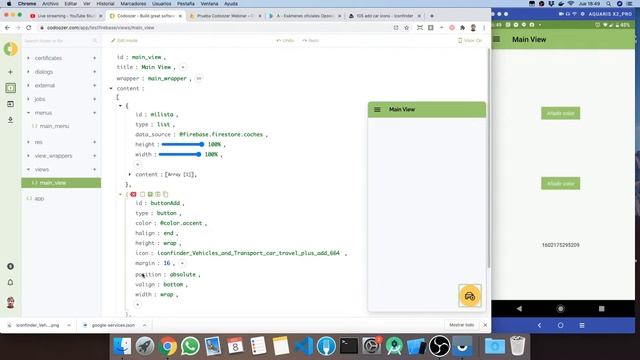The width and height of the screenshot is (640, 360).
Task: Click the bookmark star in Chrome address bar
Action: [x=407, y=28]
